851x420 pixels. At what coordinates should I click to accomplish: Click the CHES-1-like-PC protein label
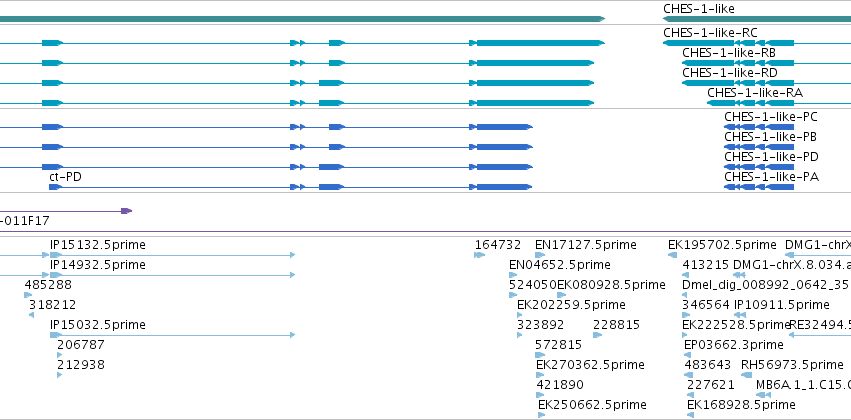pyautogui.click(x=771, y=117)
